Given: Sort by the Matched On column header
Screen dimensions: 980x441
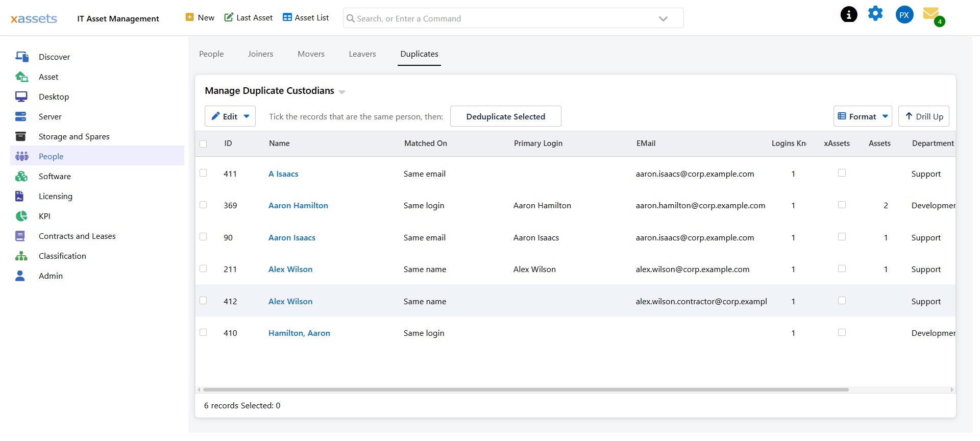Looking at the screenshot, I should (x=426, y=143).
